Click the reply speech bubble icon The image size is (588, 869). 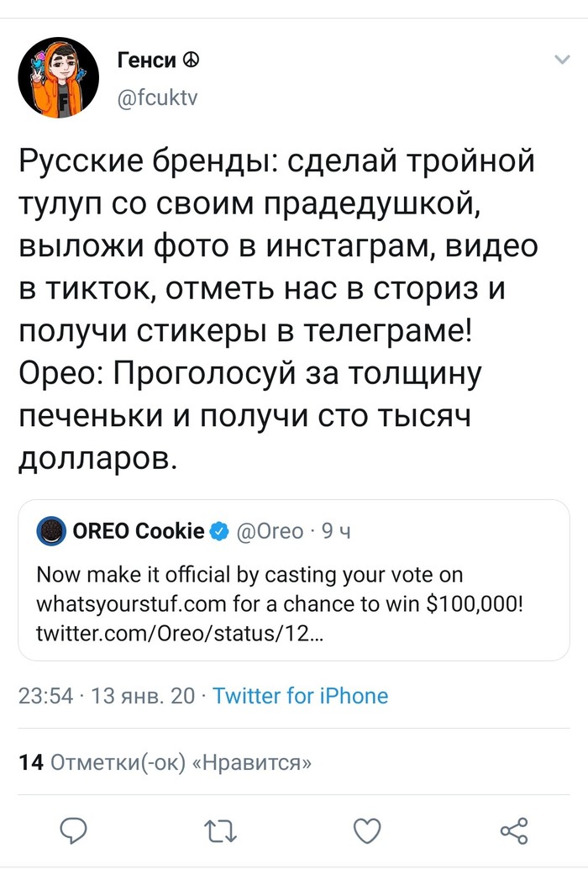75,830
